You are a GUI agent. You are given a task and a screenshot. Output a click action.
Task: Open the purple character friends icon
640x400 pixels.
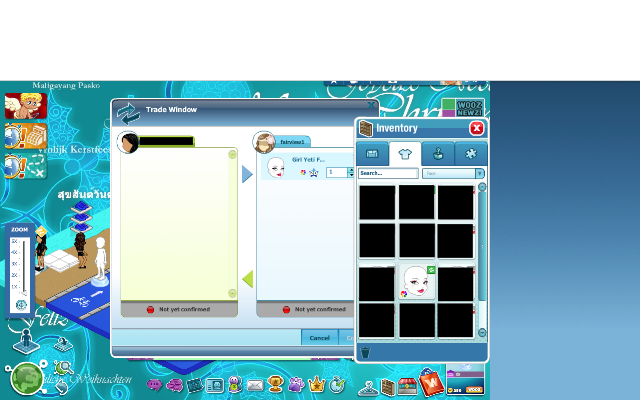pos(235,384)
